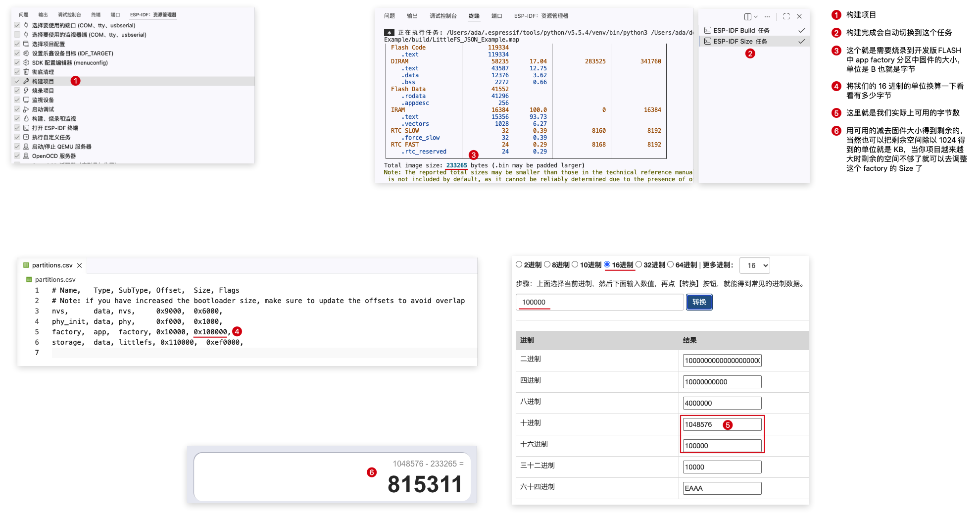This screenshot has height=520, width=980.
Task: Close the terminal panel with X icon
Action: (799, 16)
